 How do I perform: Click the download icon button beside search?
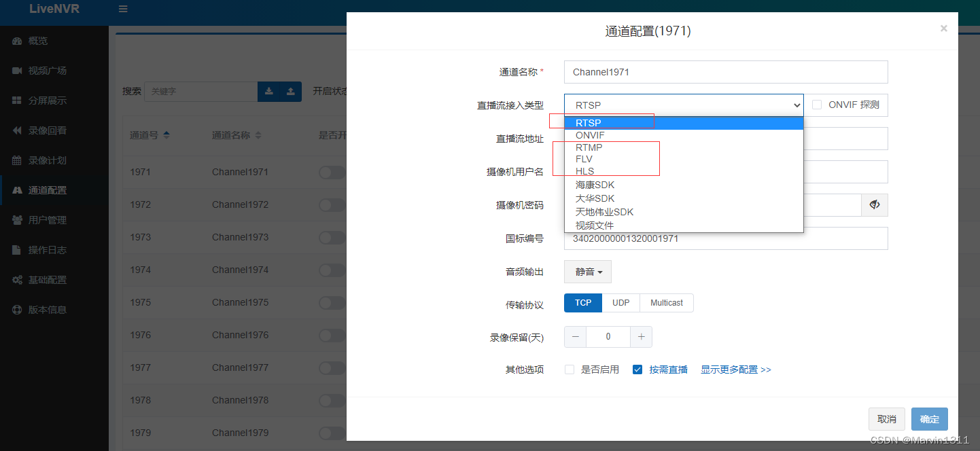[x=268, y=91]
